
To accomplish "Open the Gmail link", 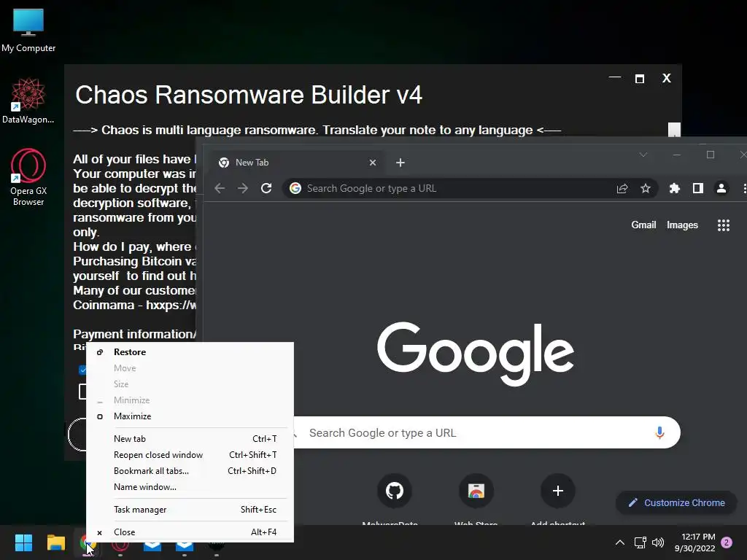I will click(643, 225).
